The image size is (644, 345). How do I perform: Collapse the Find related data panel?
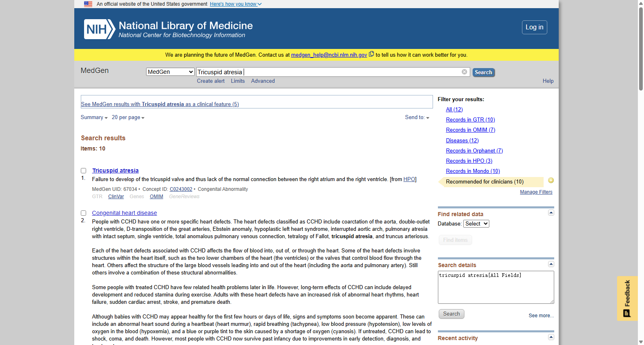point(551,213)
